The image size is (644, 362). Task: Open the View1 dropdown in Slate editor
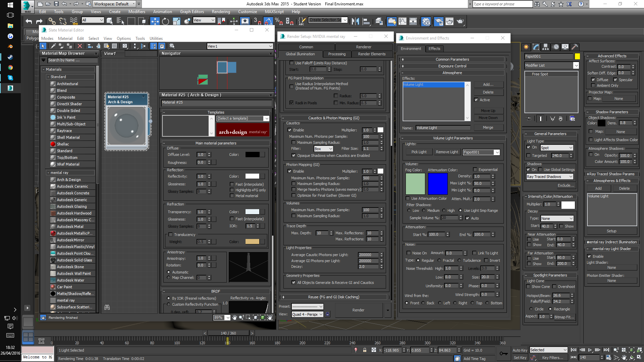click(240, 46)
